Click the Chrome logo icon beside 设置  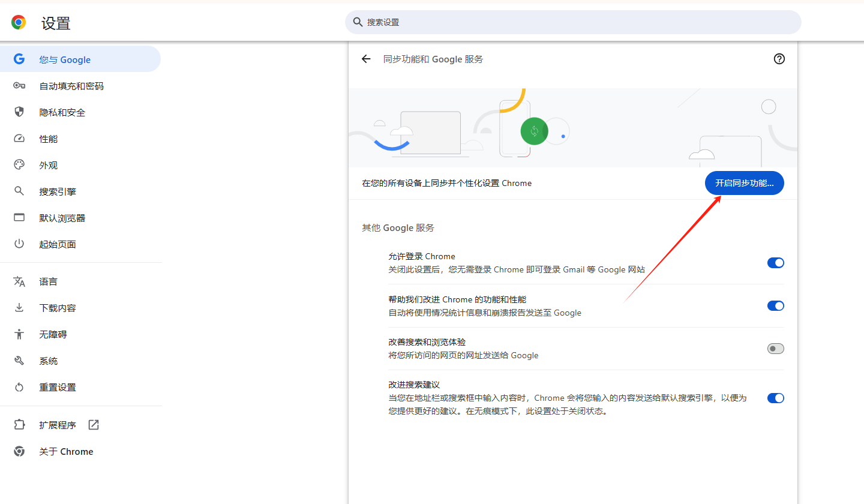(x=19, y=23)
